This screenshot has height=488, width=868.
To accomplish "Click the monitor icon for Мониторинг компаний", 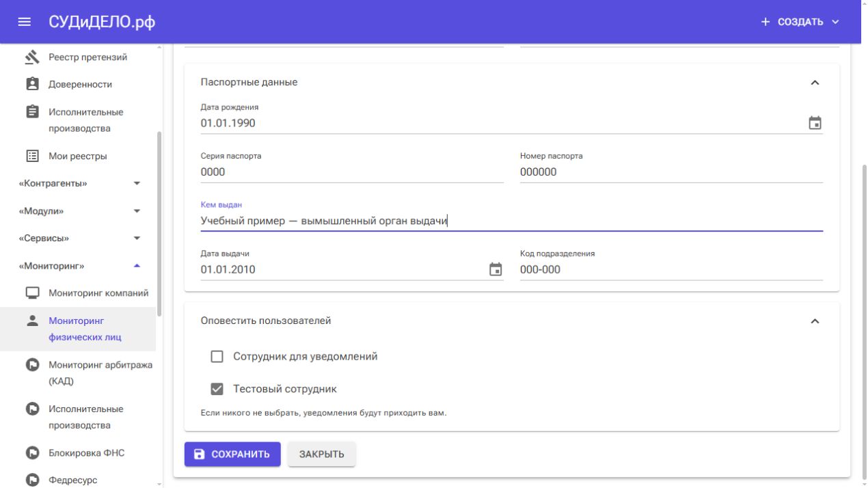I will [32, 293].
